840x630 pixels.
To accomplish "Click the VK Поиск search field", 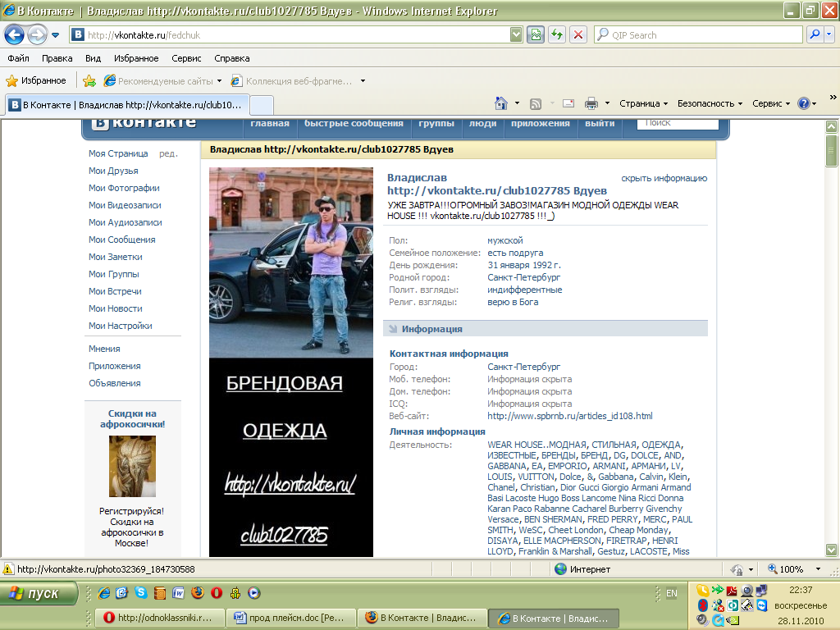I will click(678, 123).
